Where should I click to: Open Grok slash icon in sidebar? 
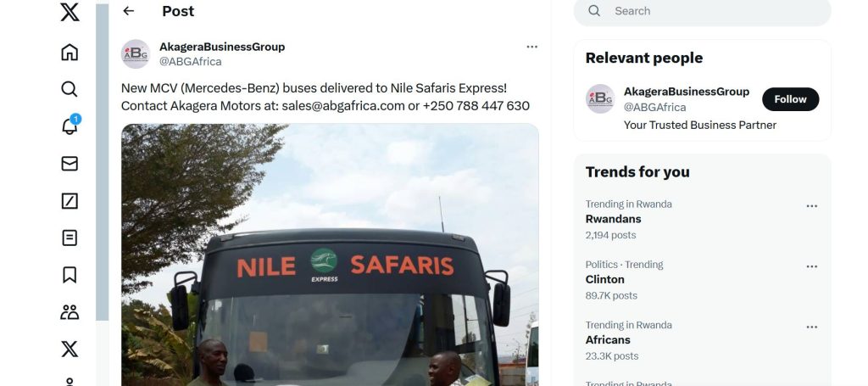point(70,201)
